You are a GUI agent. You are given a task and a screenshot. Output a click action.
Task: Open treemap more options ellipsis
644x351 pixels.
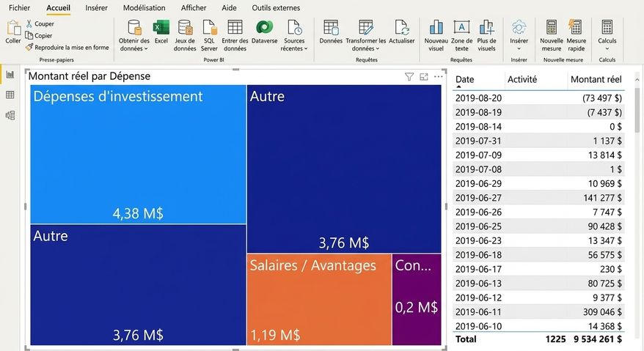click(438, 76)
